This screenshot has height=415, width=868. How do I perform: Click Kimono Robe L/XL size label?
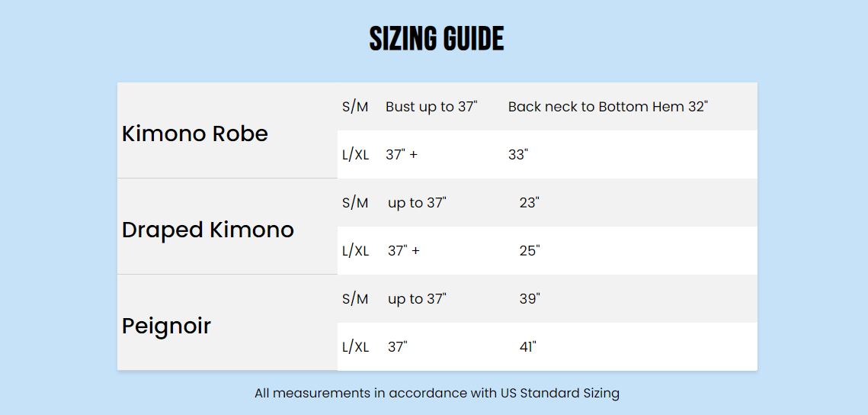point(355,155)
